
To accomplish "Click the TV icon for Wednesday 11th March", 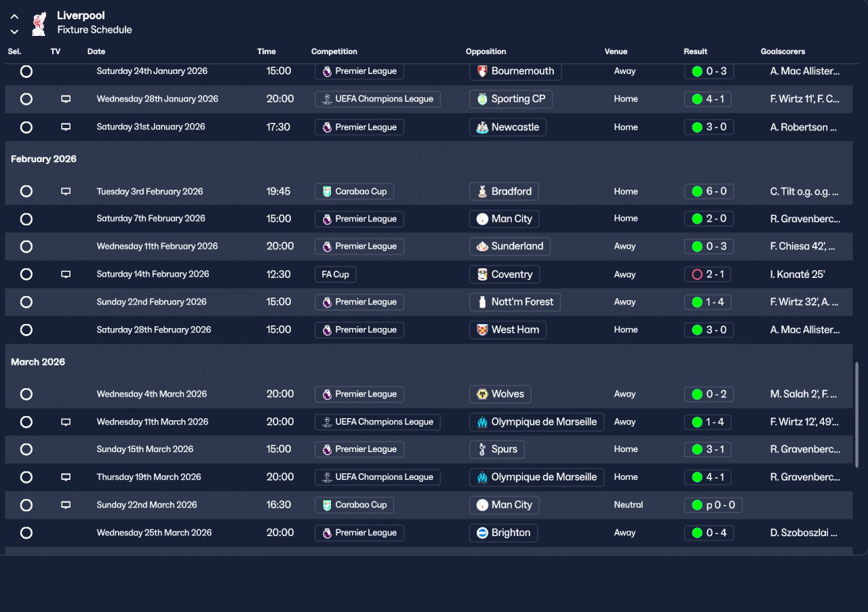I will click(66, 422).
